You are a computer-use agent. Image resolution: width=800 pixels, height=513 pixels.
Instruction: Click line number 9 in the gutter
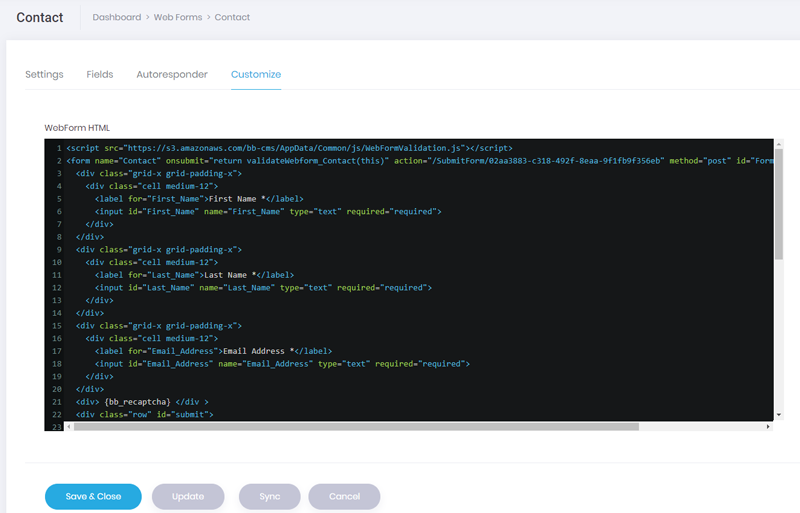(59, 250)
